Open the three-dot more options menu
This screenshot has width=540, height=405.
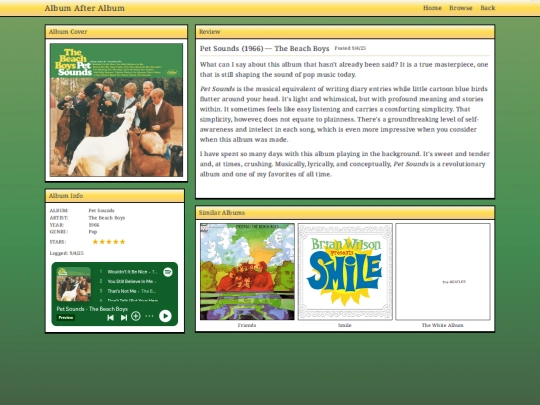click(149, 316)
